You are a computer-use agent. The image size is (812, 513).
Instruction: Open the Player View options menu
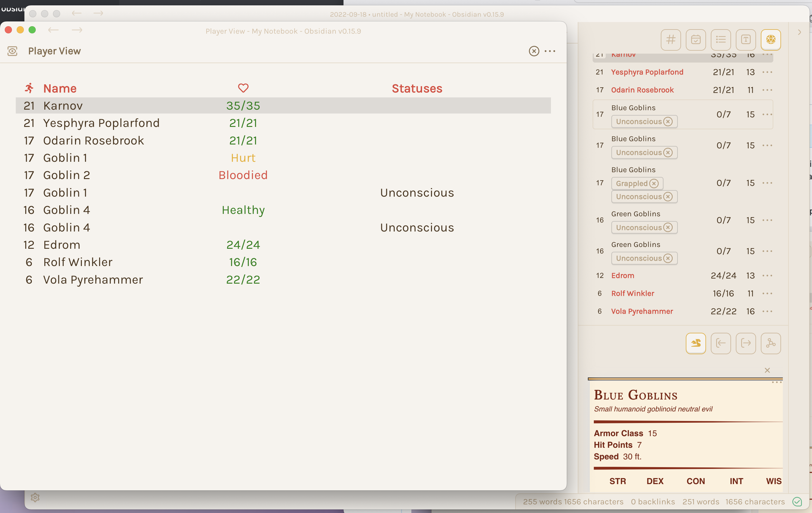click(x=550, y=51)
